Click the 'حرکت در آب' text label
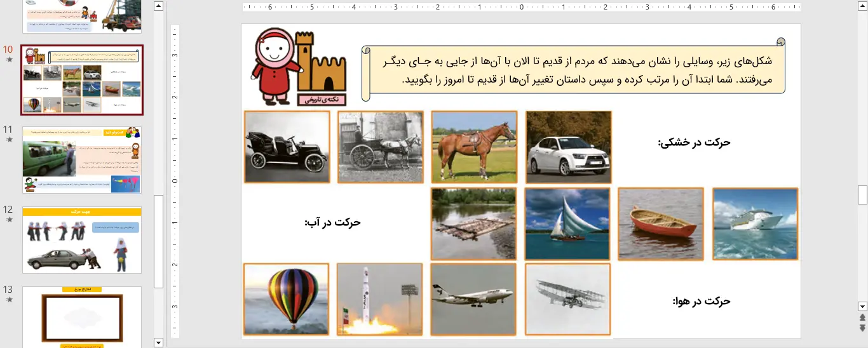868x348 pixels. 332,223
